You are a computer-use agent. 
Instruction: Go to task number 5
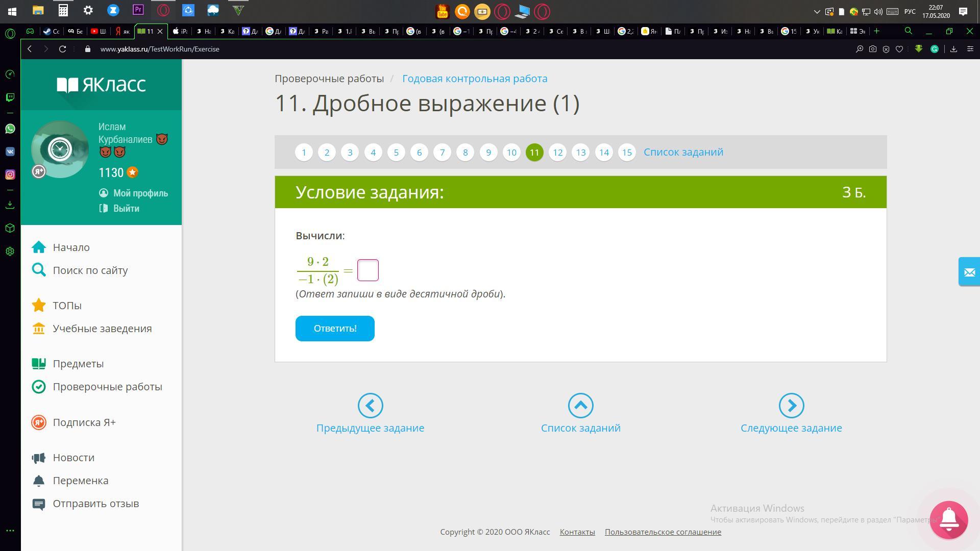[x=396, y=152]
